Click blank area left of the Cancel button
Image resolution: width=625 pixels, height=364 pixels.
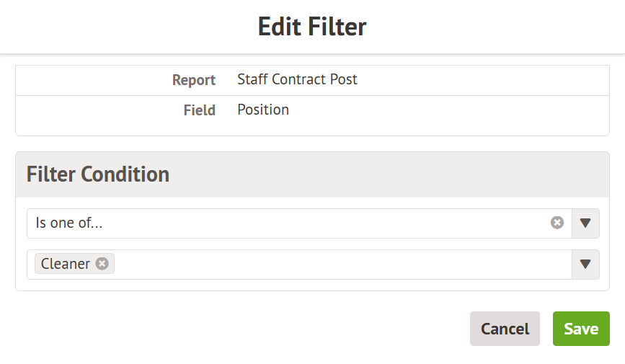point(288,329)
